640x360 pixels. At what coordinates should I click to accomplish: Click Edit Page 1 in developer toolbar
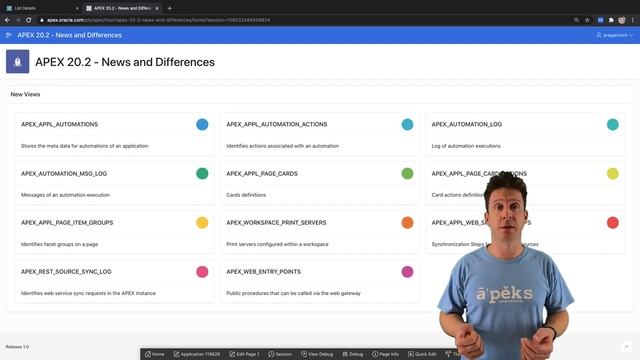pos(244,354)
